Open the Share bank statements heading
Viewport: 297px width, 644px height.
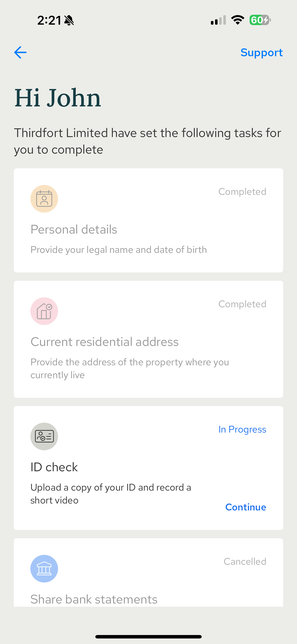click(x=94, y=599)
